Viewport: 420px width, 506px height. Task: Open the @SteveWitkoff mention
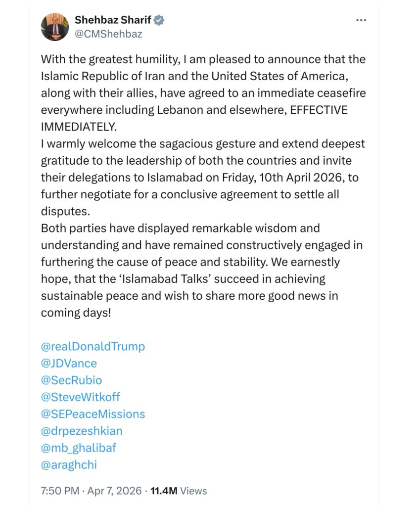80,397
